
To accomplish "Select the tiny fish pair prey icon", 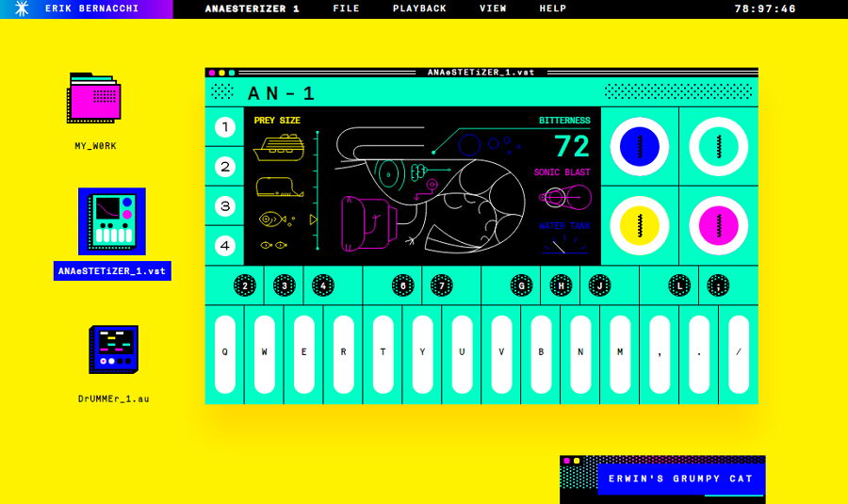I will click(273, 245).
